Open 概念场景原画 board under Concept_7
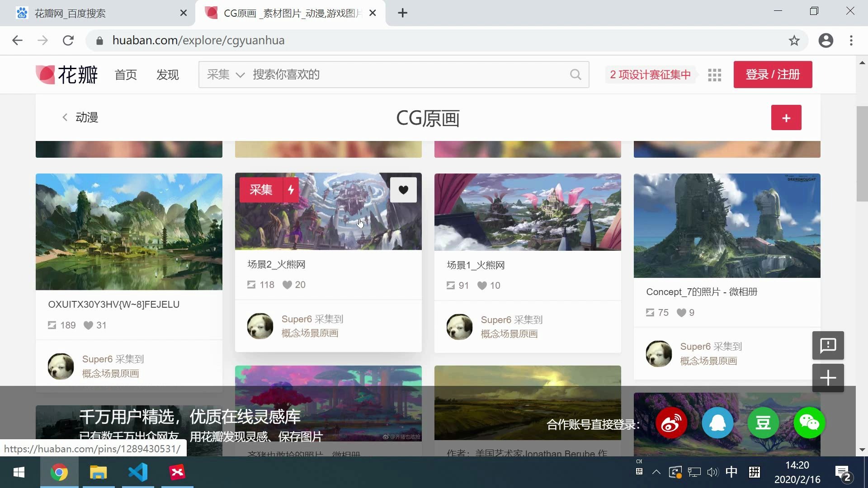Screen dimensions: 868x488 click(708, 361)
